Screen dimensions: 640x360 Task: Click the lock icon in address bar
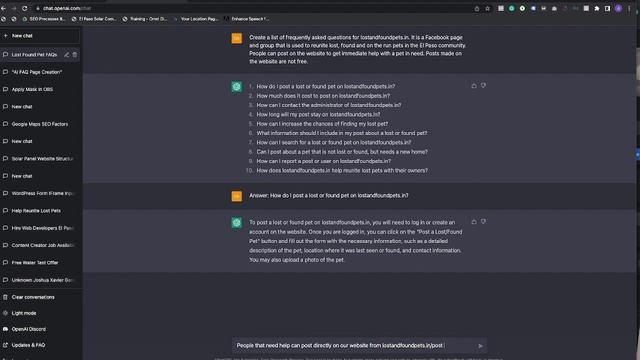[x=38, y=8]
